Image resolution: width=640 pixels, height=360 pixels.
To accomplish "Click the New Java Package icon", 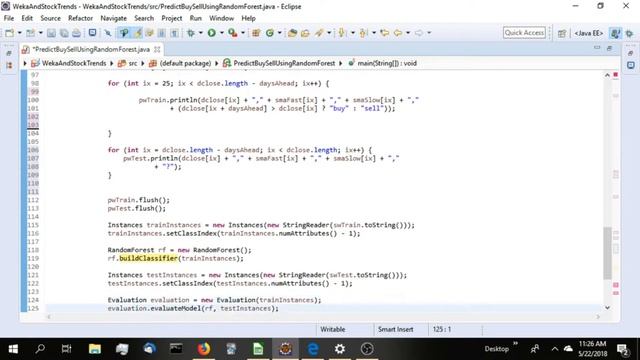I will point(256,33).
